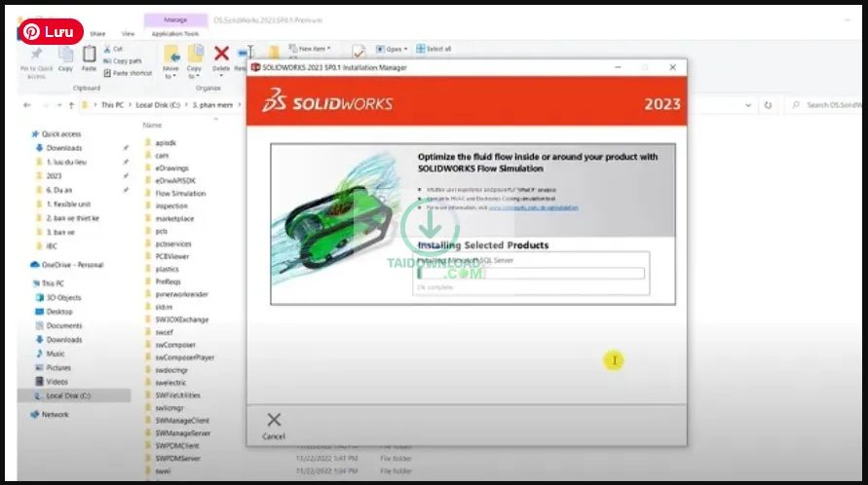
Task: Select the SWManageClient folder
Action: pyautogui.click(x=182, y=421)
